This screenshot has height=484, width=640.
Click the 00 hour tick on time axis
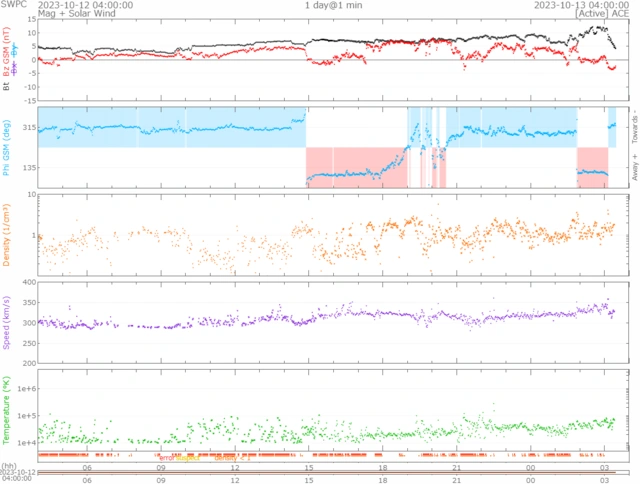point(530,467)
